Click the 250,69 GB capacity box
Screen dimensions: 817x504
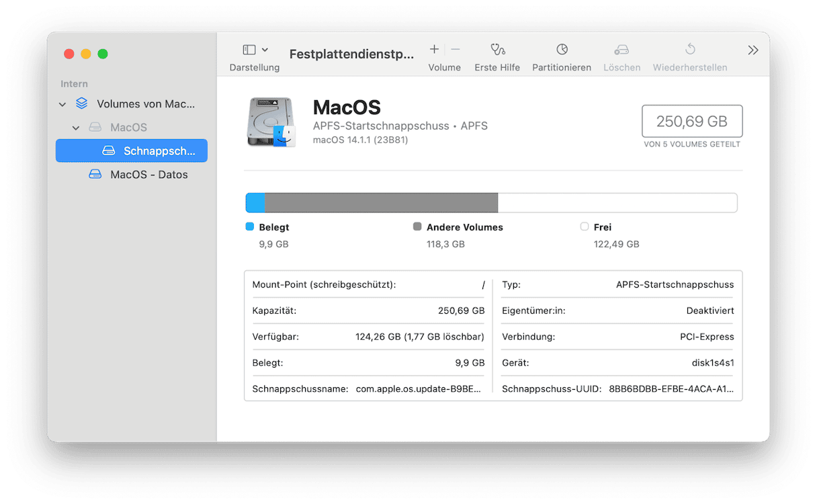click(x=692, y=121)
